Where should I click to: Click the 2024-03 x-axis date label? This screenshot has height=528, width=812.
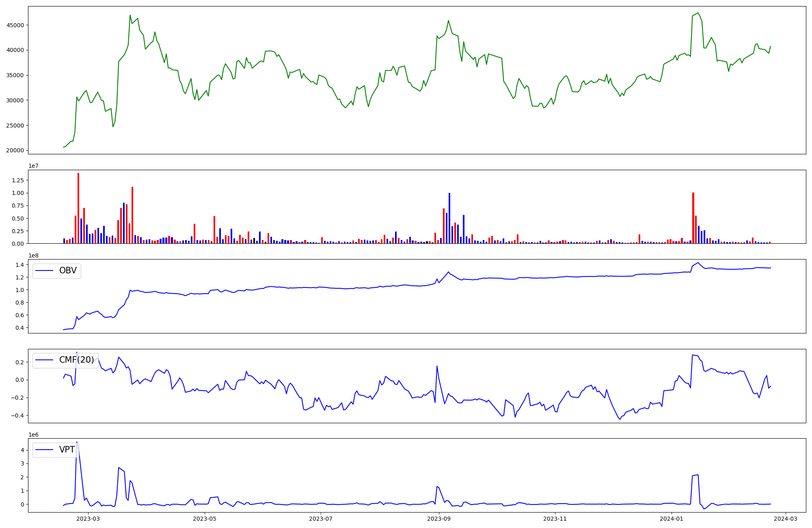786,519
